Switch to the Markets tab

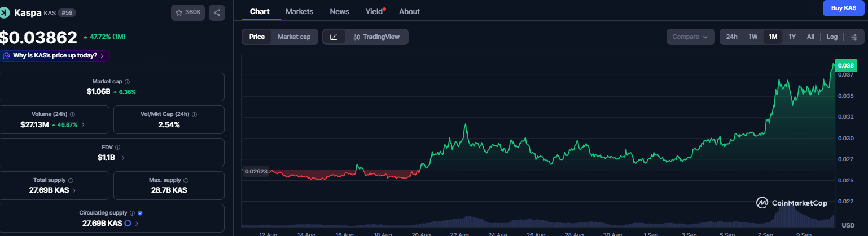point(299,11)
